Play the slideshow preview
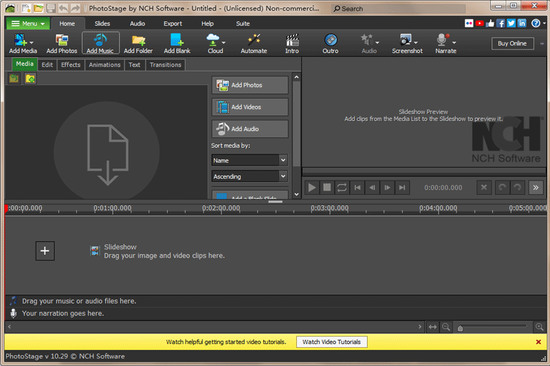Image resolution: width=550 pixels, height=366 pixels. coord(311,187)
